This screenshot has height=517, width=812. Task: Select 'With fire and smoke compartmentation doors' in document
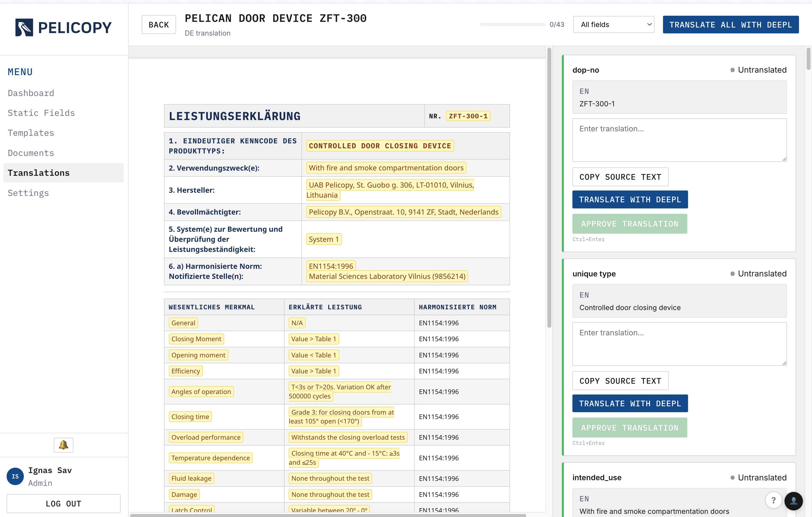click(x=386, y=168)
